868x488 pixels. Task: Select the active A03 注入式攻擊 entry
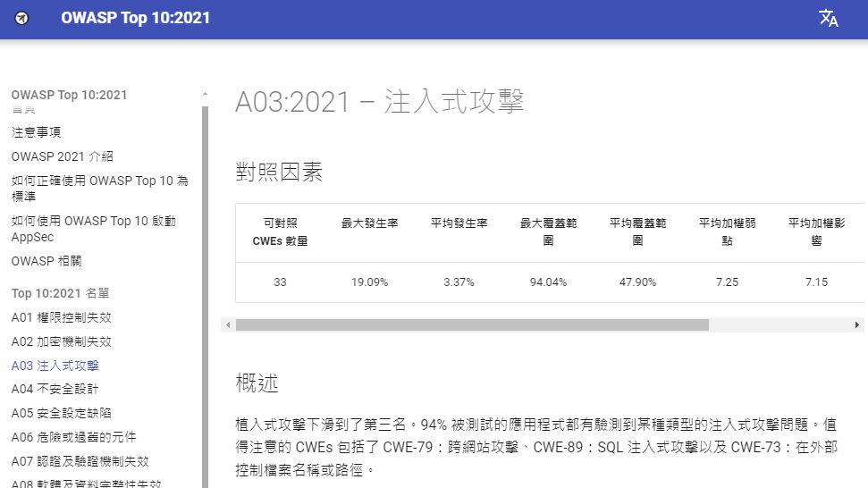tap(55, 366)
